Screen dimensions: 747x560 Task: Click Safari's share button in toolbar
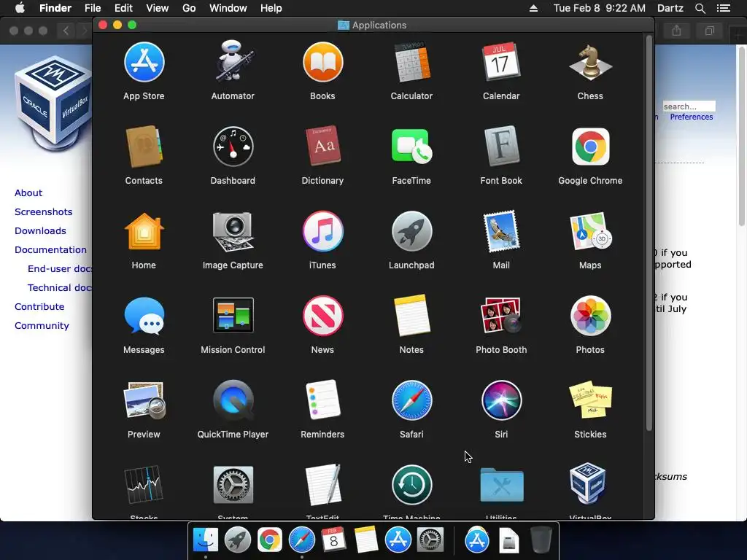tap(676, 31)
